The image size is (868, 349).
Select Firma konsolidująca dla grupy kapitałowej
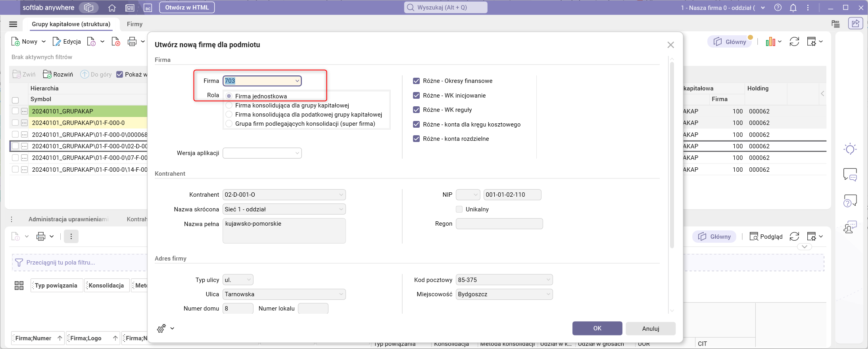(x=229, y=105)
